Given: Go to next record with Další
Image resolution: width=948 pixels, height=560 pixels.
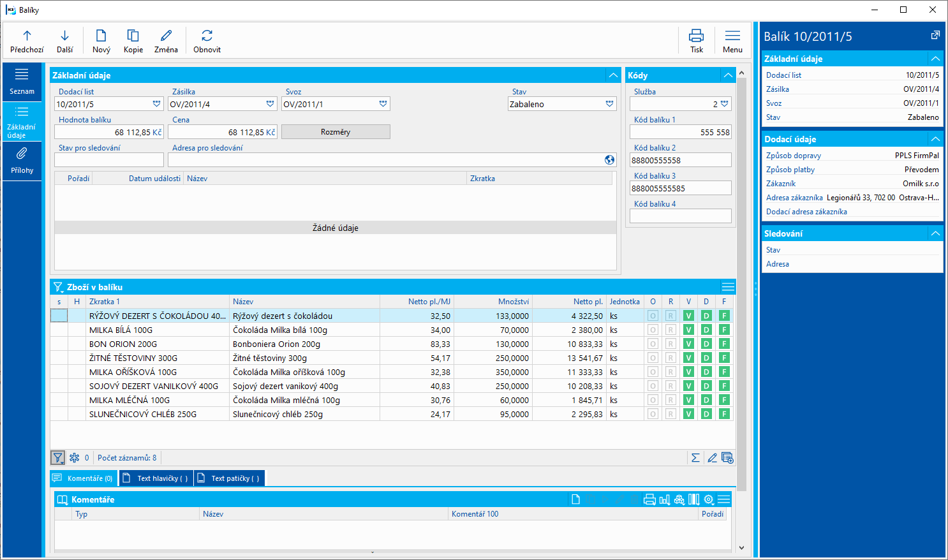Looking at the screenshot, I should pyautogui.click(x=64, y=36).
